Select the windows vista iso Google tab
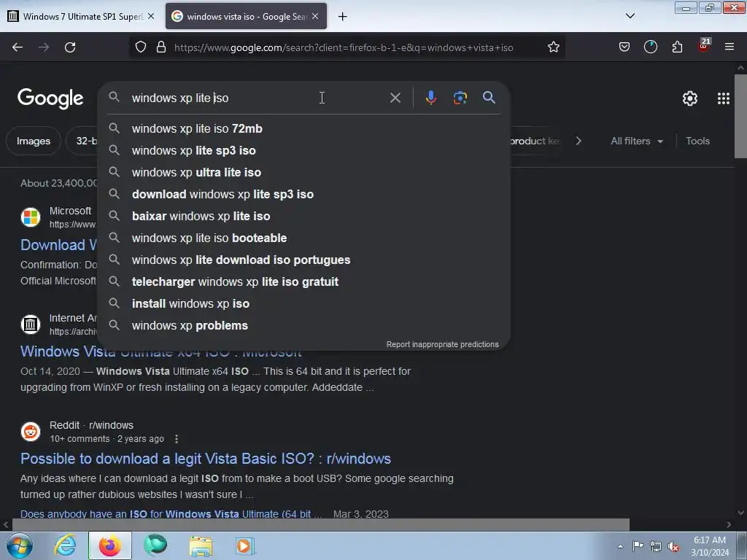Screen dimensions: 747x560 pos(246,16)
